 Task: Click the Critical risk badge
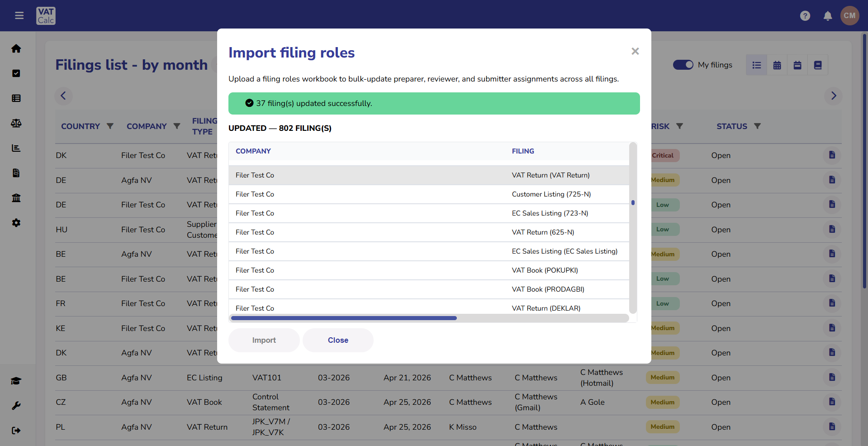coord(663,155)
